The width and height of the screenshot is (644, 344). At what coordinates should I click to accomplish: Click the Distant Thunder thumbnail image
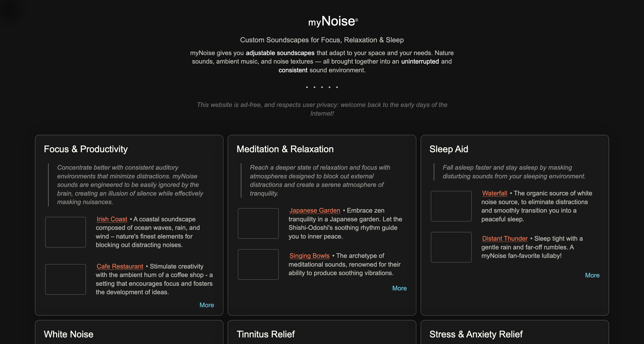[451, 247]
